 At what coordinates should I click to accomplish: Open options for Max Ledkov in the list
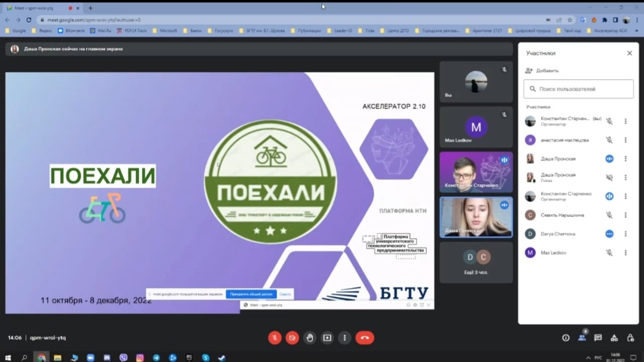tap(625, 253)
